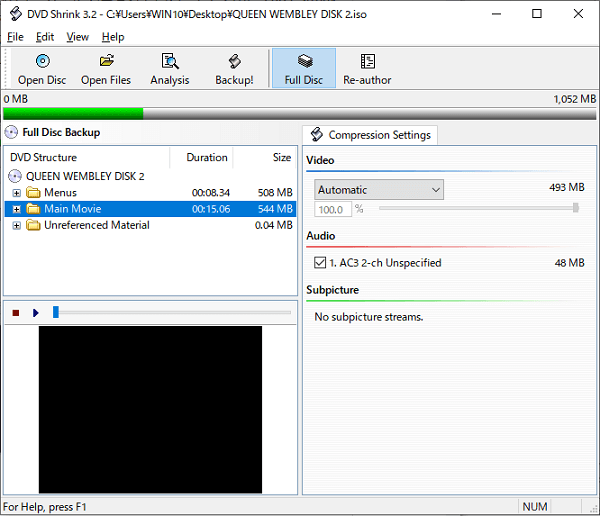This screenshot has height=516, width=600.
Task: Select Full Disc mode
Action: point(304,68)
